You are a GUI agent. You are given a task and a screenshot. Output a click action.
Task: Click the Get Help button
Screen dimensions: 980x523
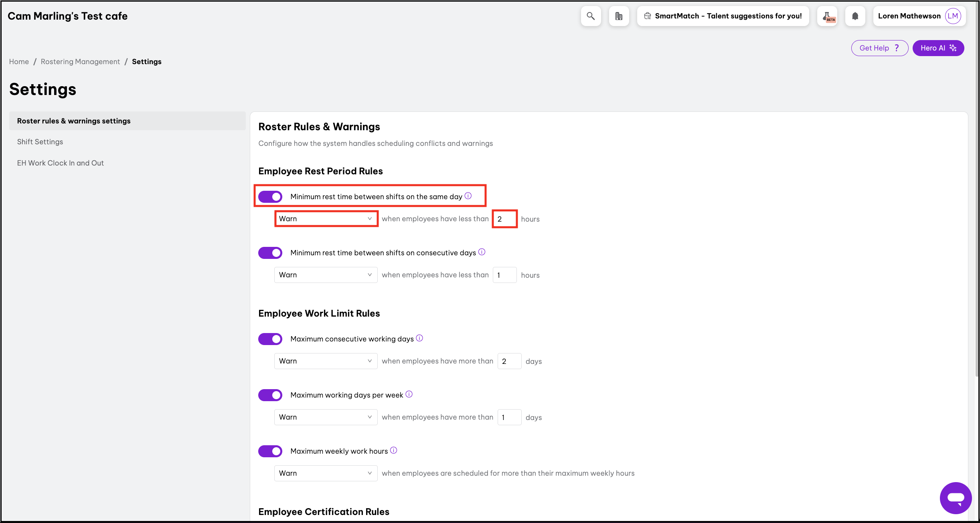(879, 48)
